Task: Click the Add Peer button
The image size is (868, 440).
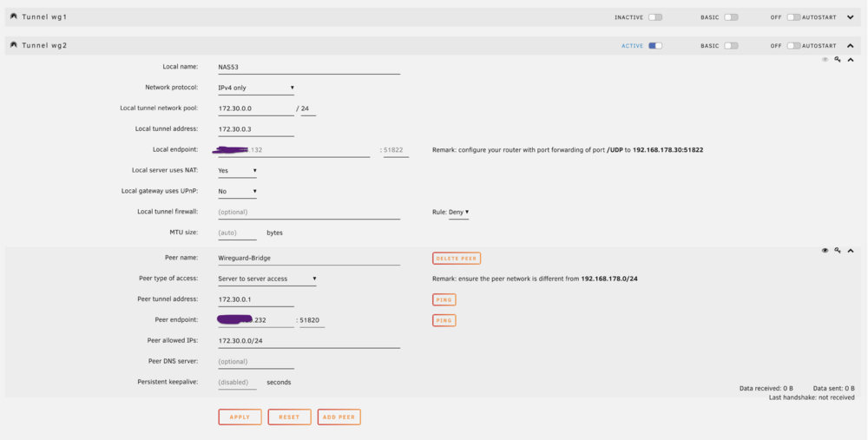Action: click(339, 417)
